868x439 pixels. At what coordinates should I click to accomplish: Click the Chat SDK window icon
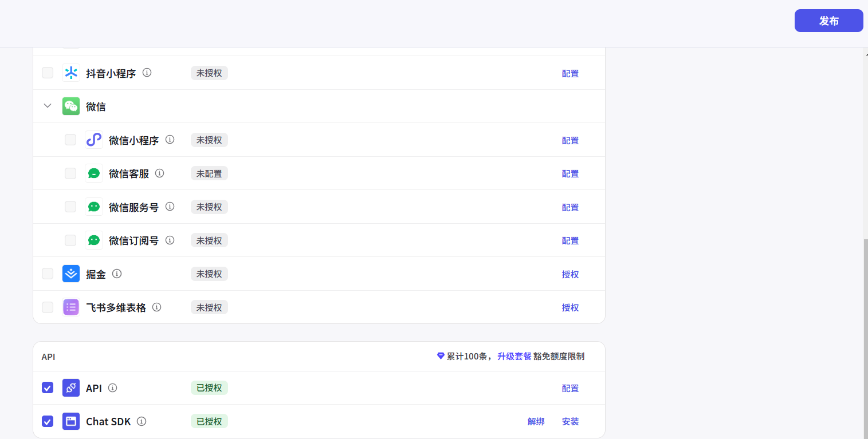71,421
